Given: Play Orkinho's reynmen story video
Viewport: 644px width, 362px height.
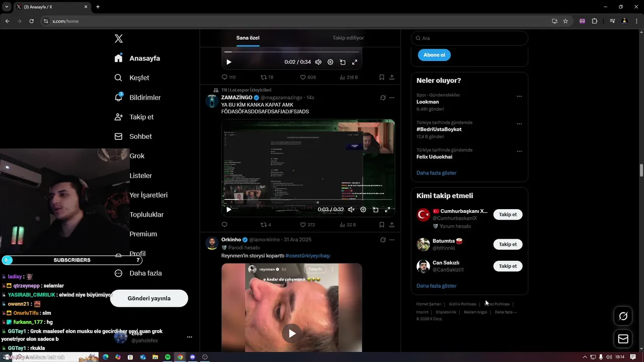Looking at the screenshot, I should (x=292, y=333).
